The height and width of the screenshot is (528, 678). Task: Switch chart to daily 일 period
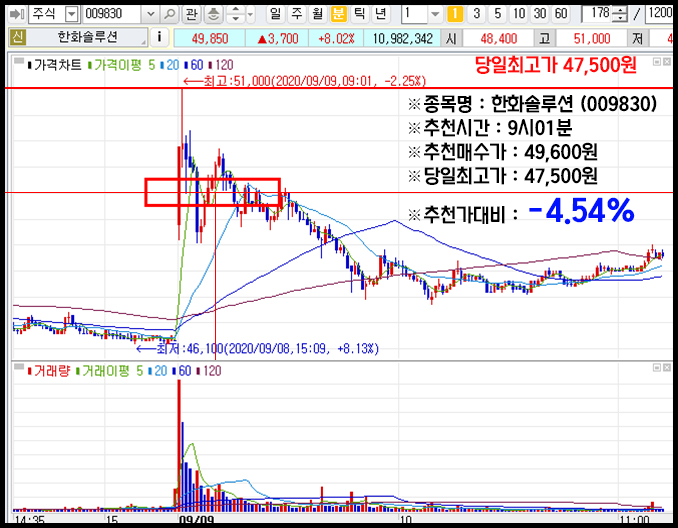(275, 14)
